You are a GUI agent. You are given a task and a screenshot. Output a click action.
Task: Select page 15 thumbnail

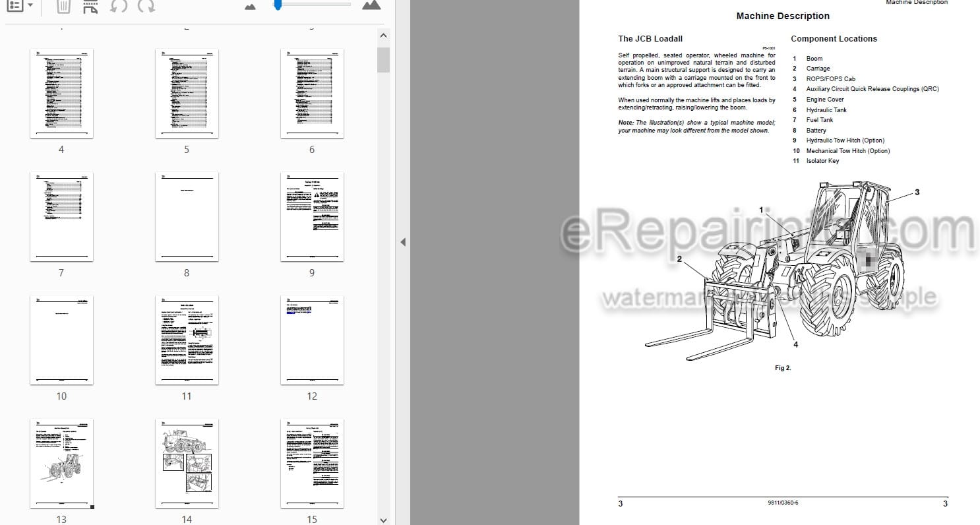[x=312, y=463]
